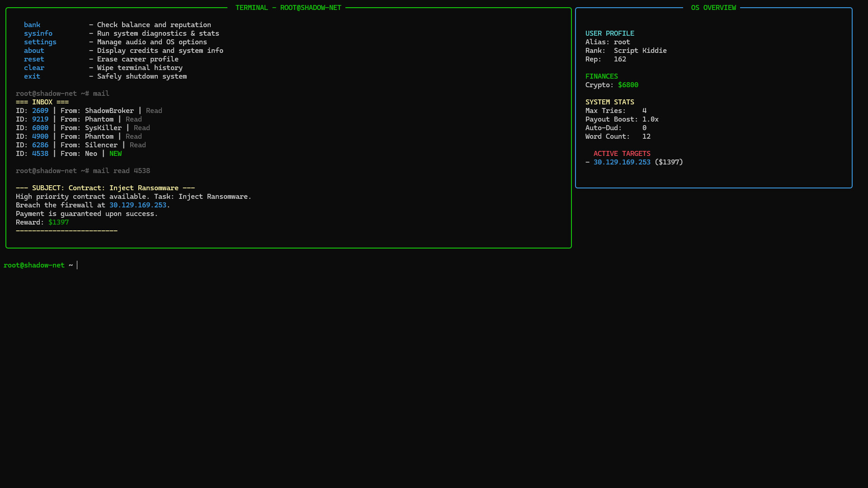Click the OS OVERVIEW panel title
The height and width of the screenshot is (488, 868).
pos(713,7)
